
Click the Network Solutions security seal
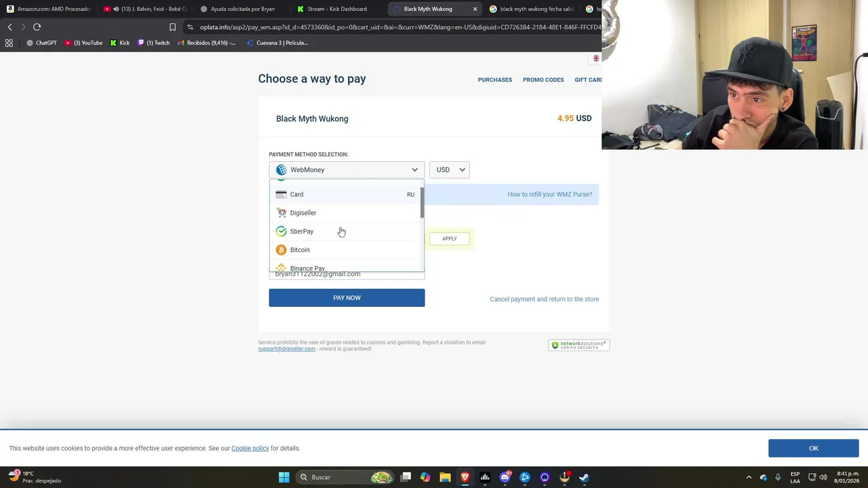(x=578, y=345)
